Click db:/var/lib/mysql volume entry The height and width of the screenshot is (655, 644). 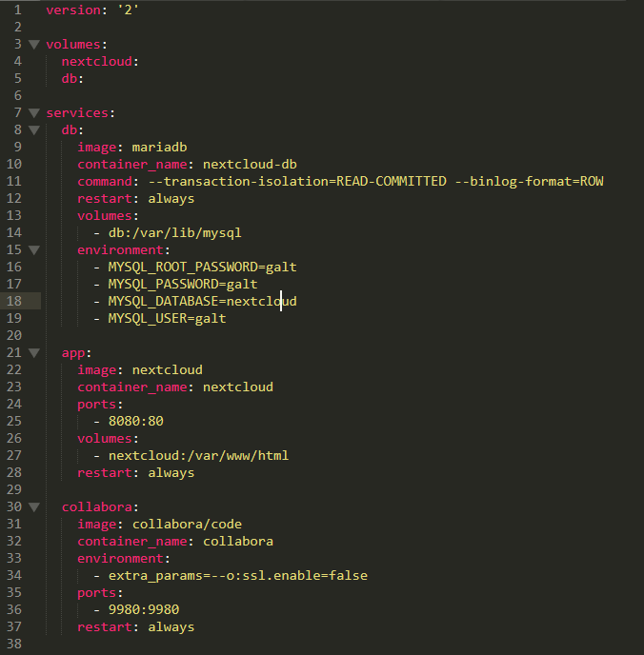175,232
